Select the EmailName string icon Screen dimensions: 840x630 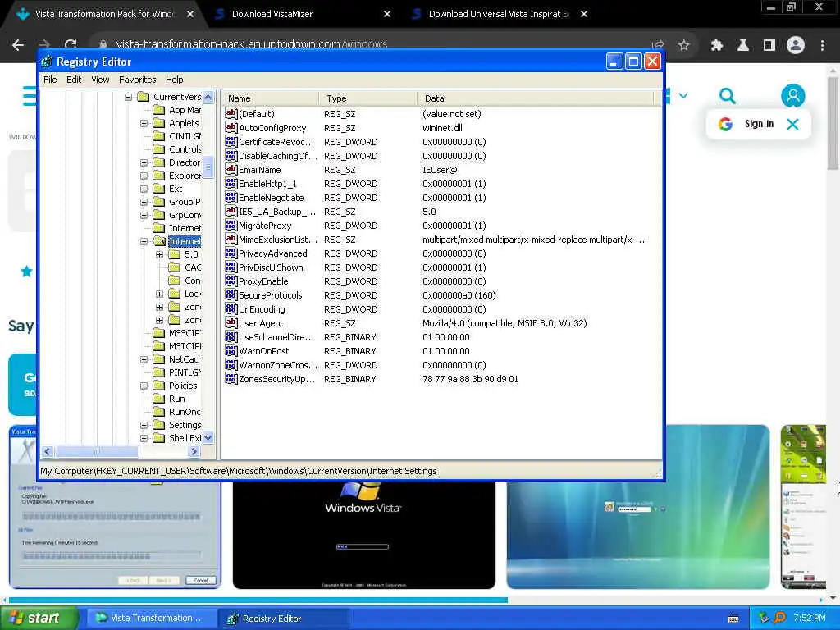pos(231,169)
